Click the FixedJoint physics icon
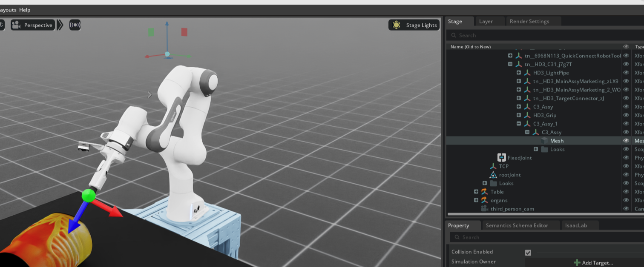 coord(501,158)
